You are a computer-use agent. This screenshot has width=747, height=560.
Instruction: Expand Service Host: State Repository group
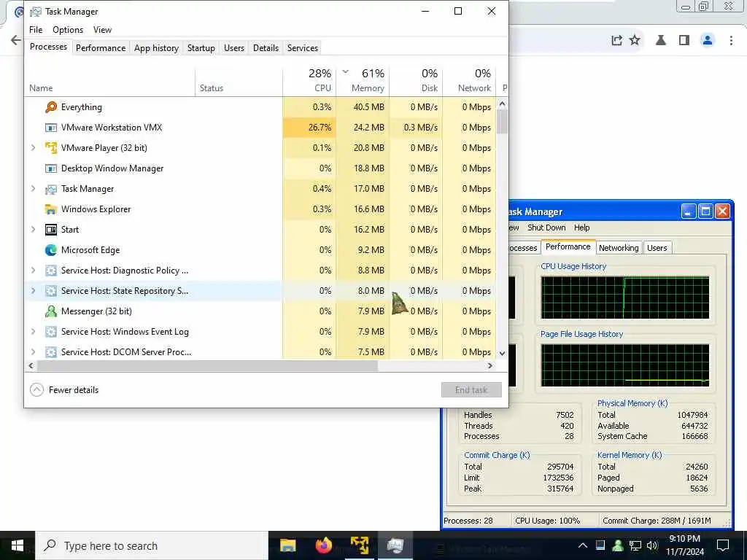(34, 291)
